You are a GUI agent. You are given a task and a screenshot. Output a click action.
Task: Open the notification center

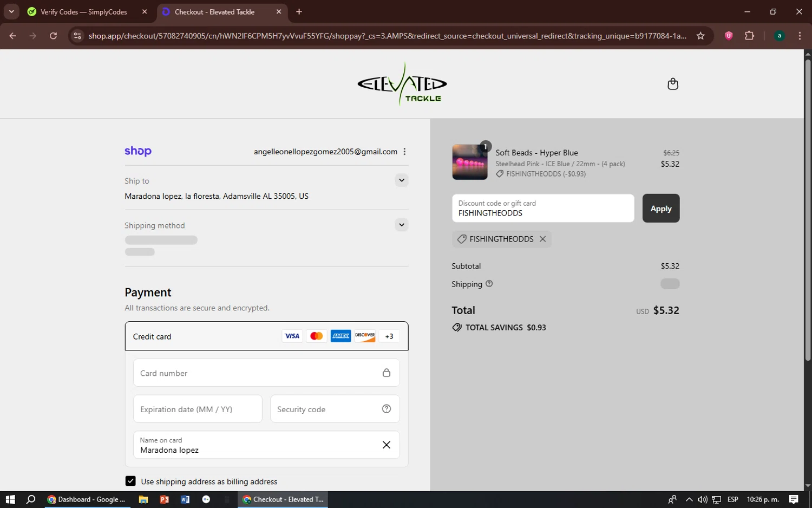pos(794,499)
